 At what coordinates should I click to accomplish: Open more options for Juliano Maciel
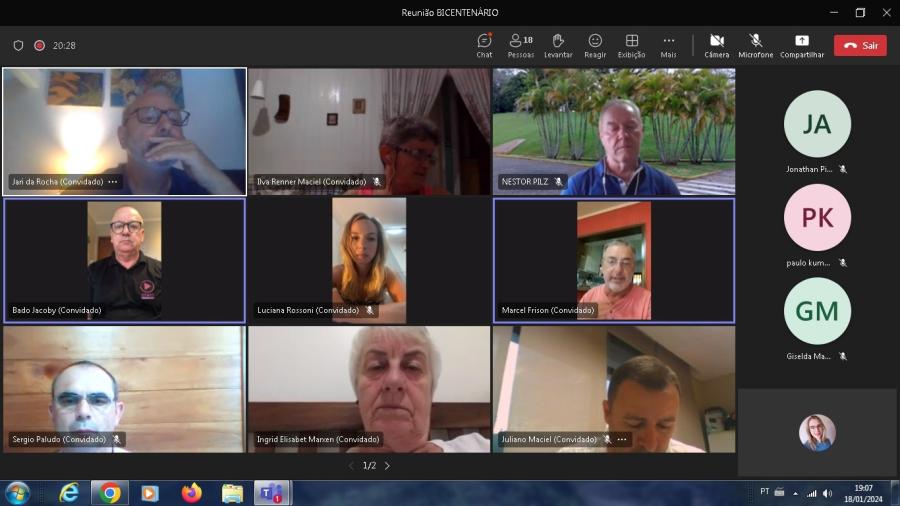[x=622, y=439]
